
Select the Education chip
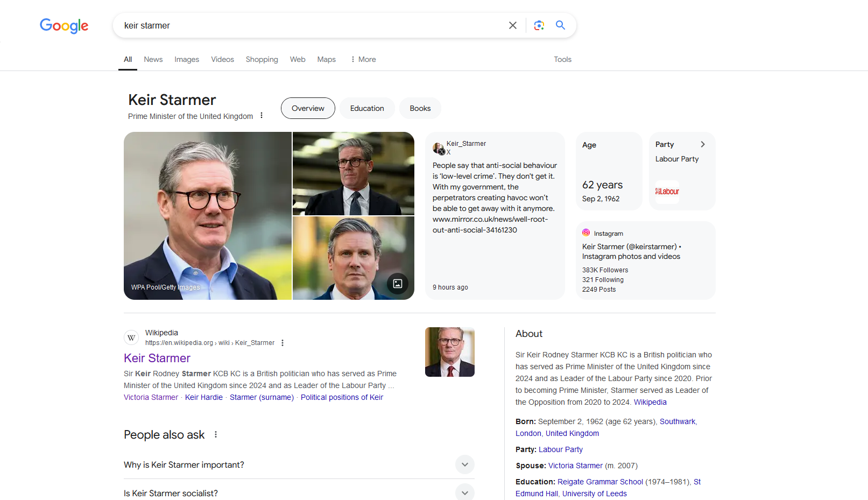coord(367,108)
